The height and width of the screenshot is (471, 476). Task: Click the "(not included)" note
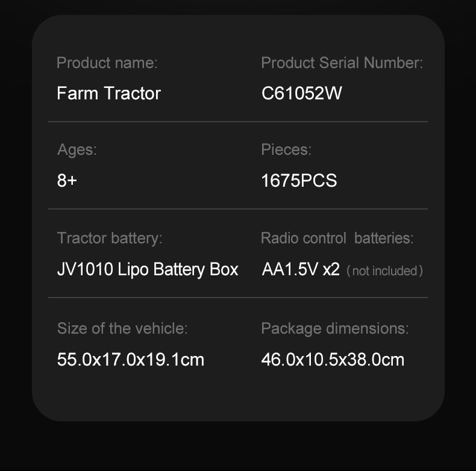click(x=385, y=270)
